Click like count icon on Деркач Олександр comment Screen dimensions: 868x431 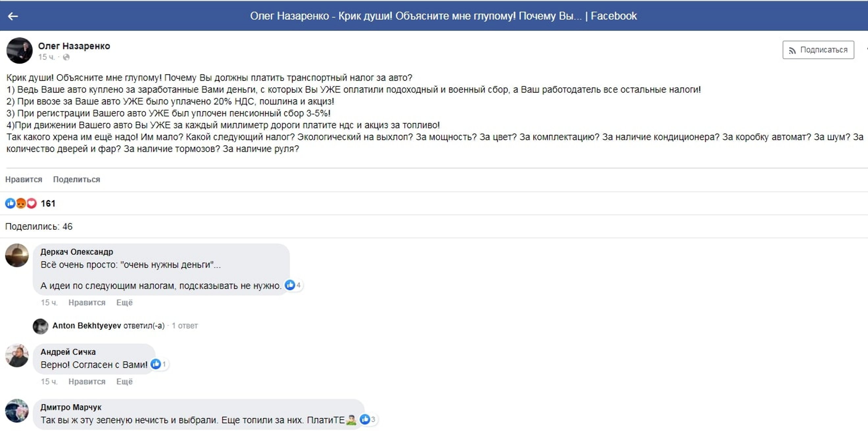(290, 285)
